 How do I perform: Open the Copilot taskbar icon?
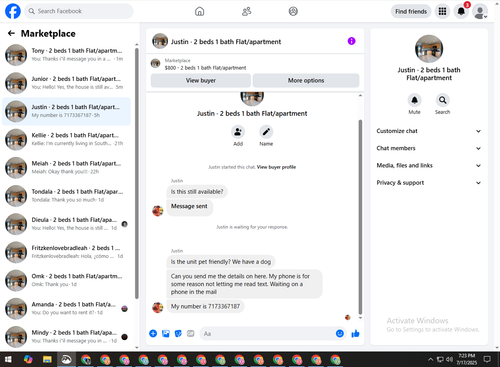pos(28,359)
